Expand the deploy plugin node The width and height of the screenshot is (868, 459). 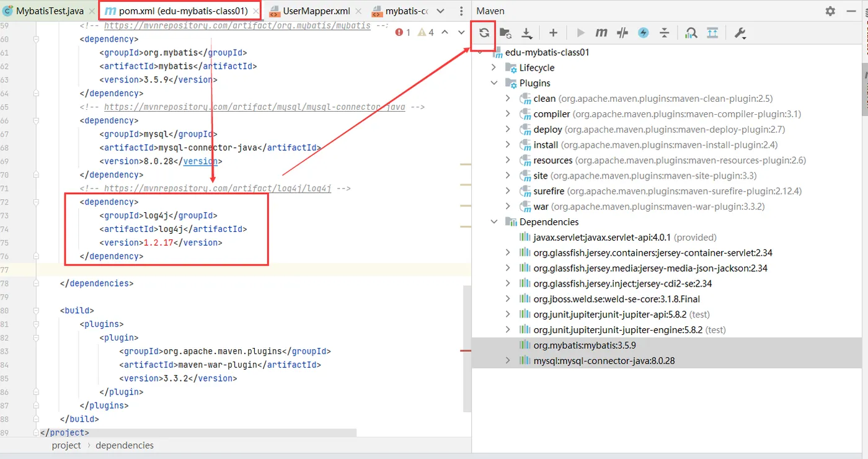coord(508,130)
